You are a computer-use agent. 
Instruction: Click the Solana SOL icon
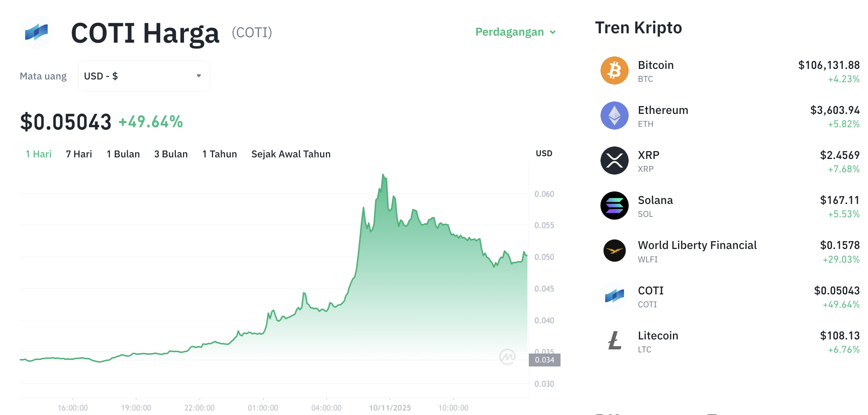[614, 206]
